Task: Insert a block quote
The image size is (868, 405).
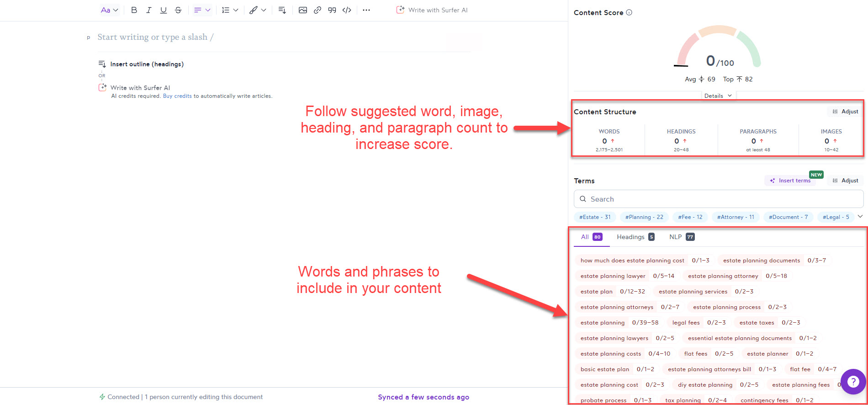Action: (332, 10)
